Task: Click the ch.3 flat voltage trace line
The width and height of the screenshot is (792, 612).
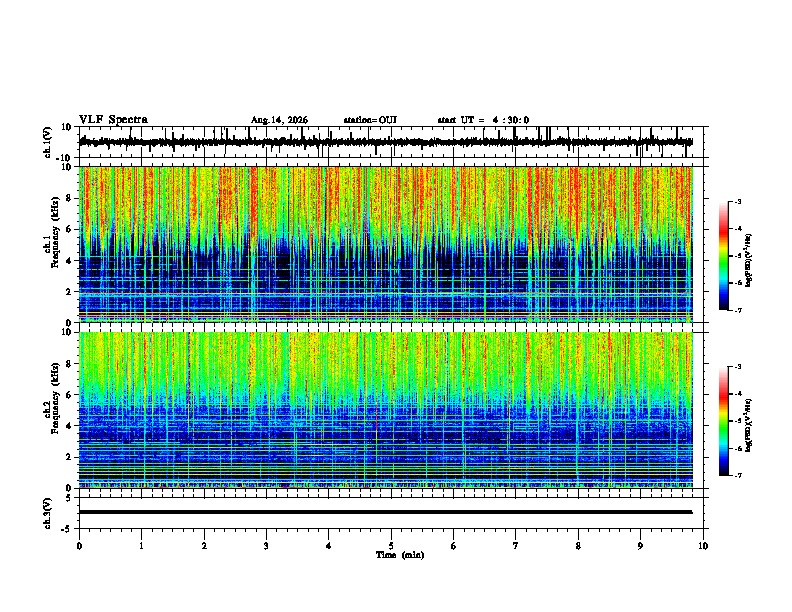Action: [386, 512]
